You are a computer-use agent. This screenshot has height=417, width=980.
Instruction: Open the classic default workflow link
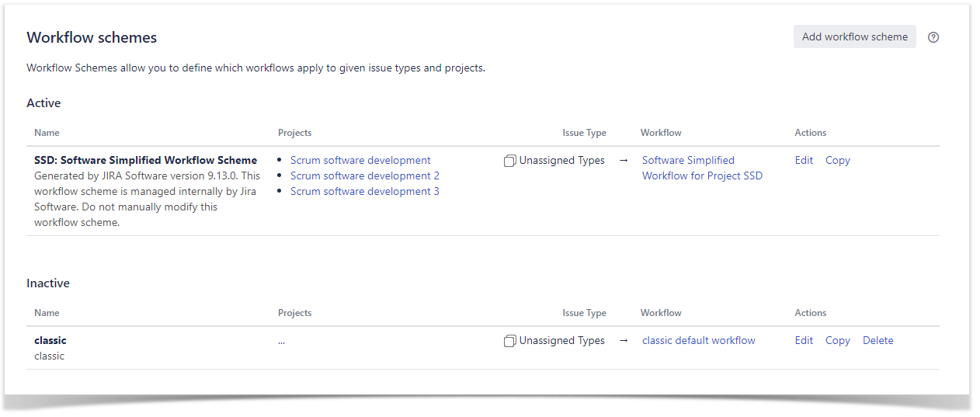tap(698, 341)
